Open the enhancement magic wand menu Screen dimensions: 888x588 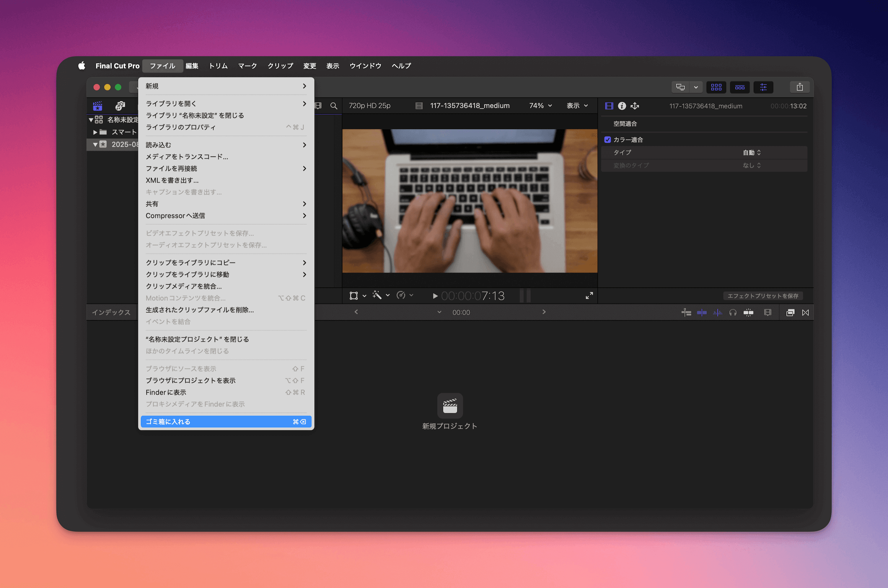coord(381,295)
